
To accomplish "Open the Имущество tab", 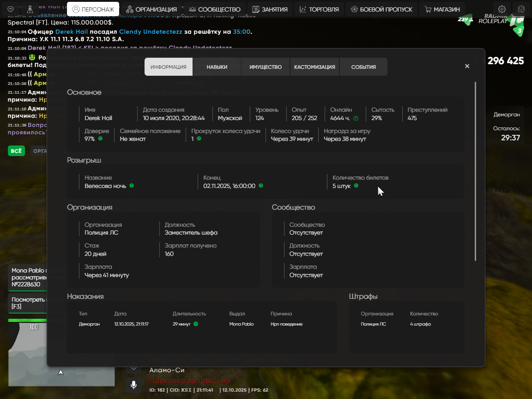I will (x=266, y=67).
